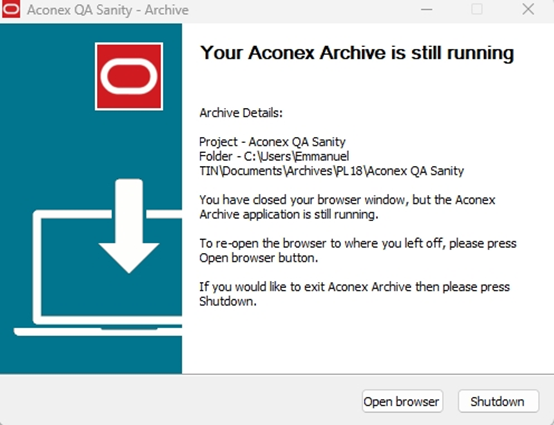Click the laptop base in the illustration
The height and width of the screenshot is (425, 554).
point(98,331)
